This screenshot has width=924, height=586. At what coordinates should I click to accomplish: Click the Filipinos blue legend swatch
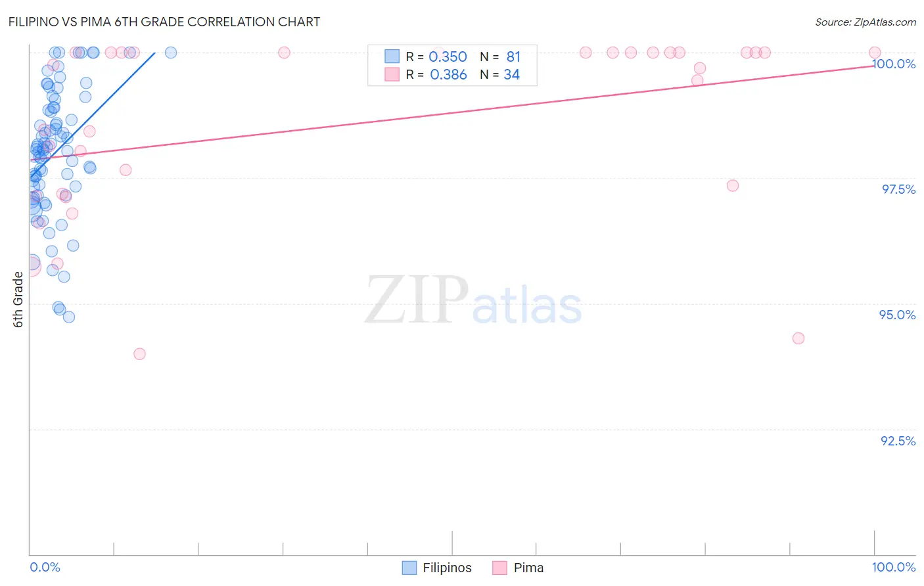pos(409,568)
